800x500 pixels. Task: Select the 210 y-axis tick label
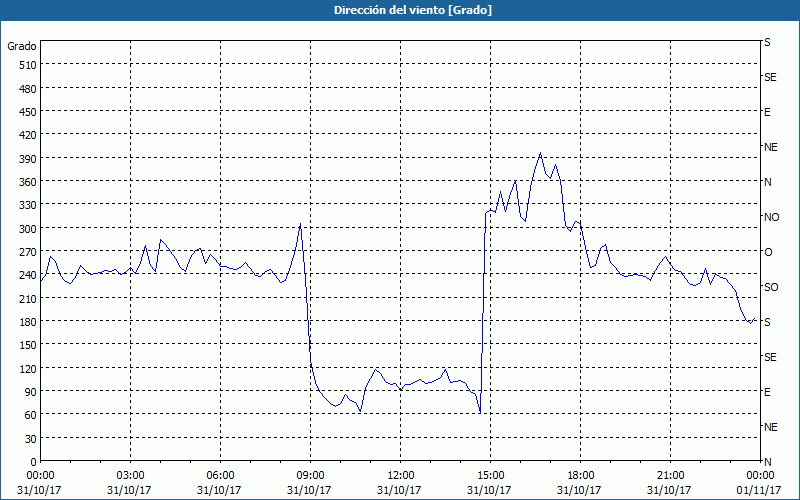tap(28, 298)
